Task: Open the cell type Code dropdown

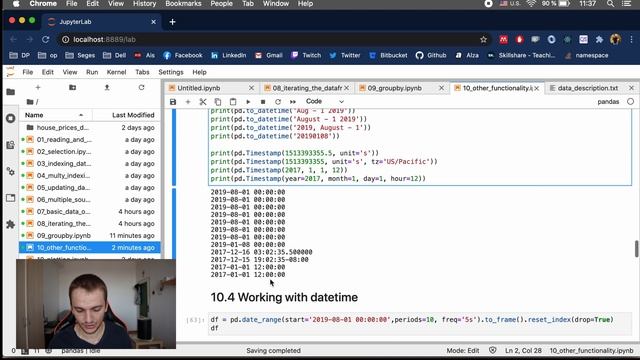Action: [x=325, y=101]
